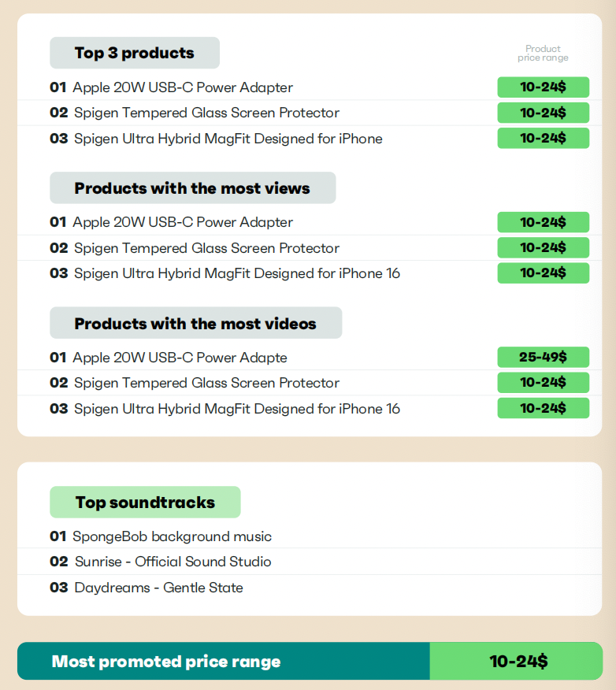Image resolution: width=616 pixels, height=690 pixels.
Task: Select Spigen Ultra Hybrid MagFit Designed for iPhone in Top 3 products
Action: (228, 138)
